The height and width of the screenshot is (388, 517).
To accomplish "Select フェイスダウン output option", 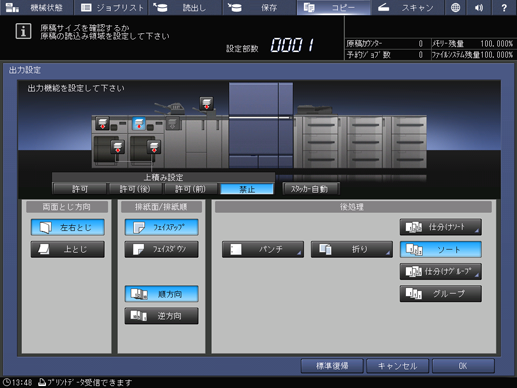I will 162,249.
